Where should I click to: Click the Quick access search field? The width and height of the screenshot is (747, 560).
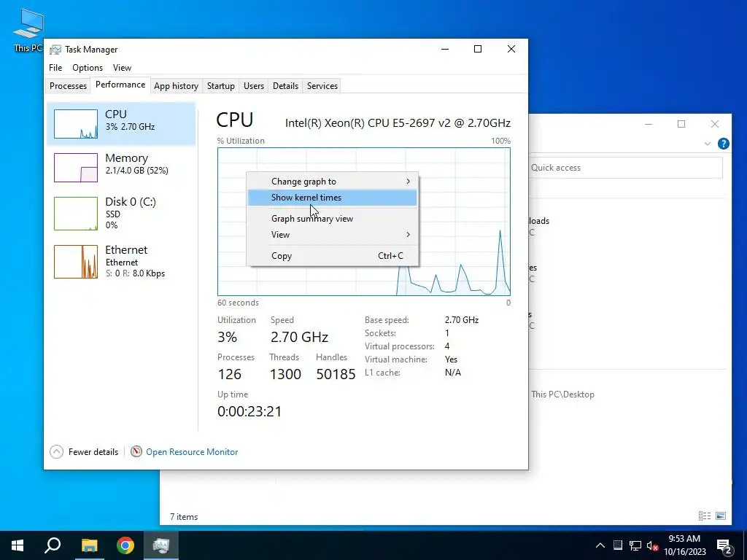[625, 168]
